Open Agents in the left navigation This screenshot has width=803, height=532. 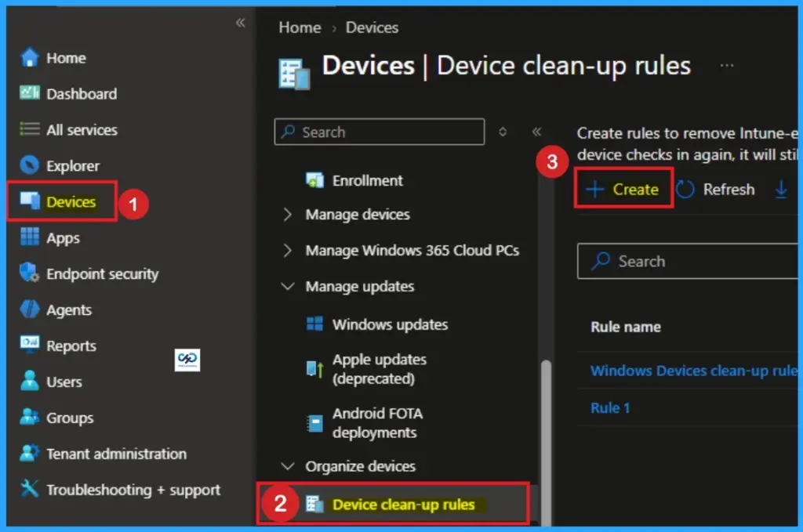pos(69,310)
